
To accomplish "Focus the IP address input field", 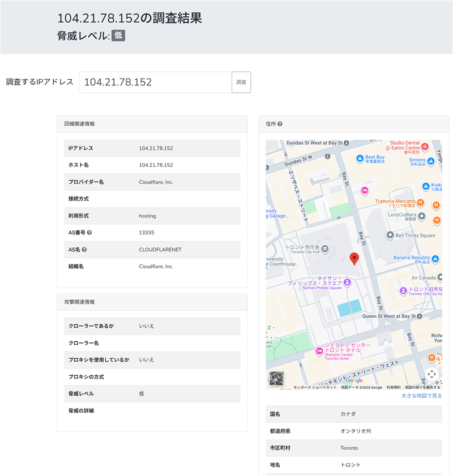I will [156, 82].
